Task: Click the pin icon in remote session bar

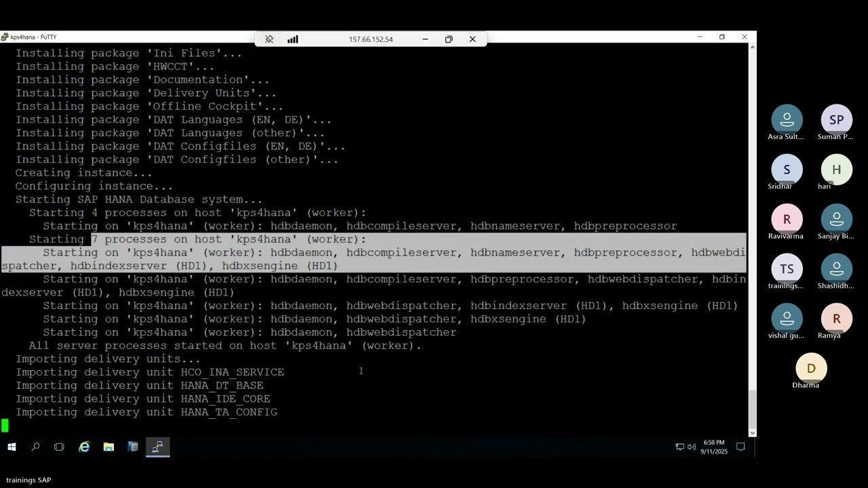Action: click(269, 39)
